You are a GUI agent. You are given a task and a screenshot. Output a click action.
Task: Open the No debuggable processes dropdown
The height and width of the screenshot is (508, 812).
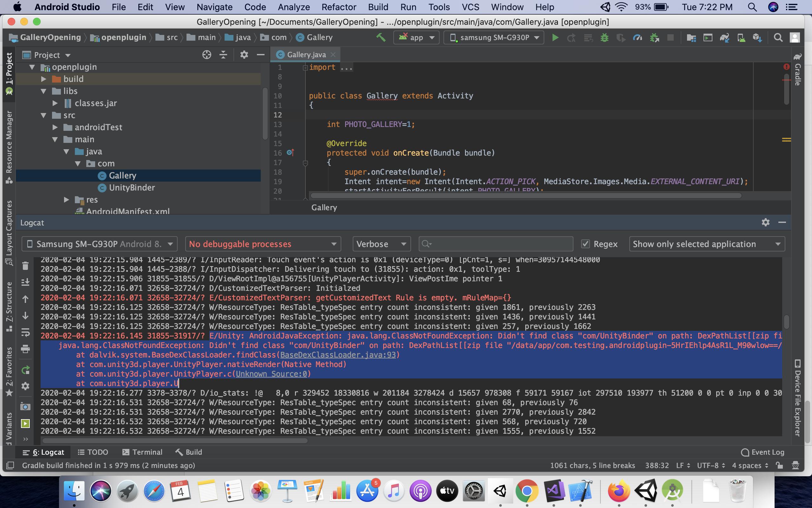(x=263, y=244)
